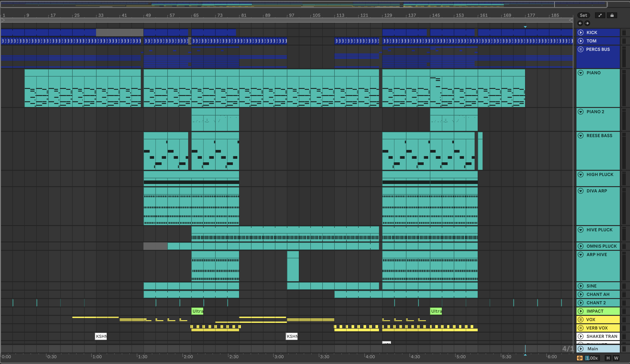630x364 pixels.
Task: Collapse the DIVA ARP track
Action: click(580, 191)
